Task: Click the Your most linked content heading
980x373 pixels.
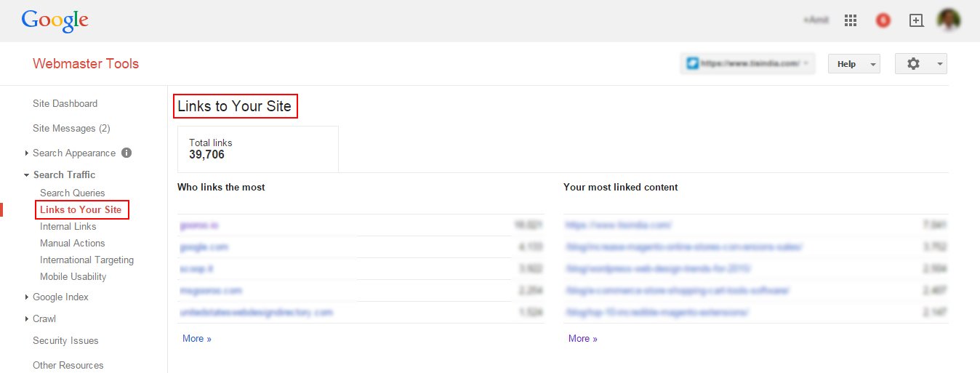Action: 620,187
